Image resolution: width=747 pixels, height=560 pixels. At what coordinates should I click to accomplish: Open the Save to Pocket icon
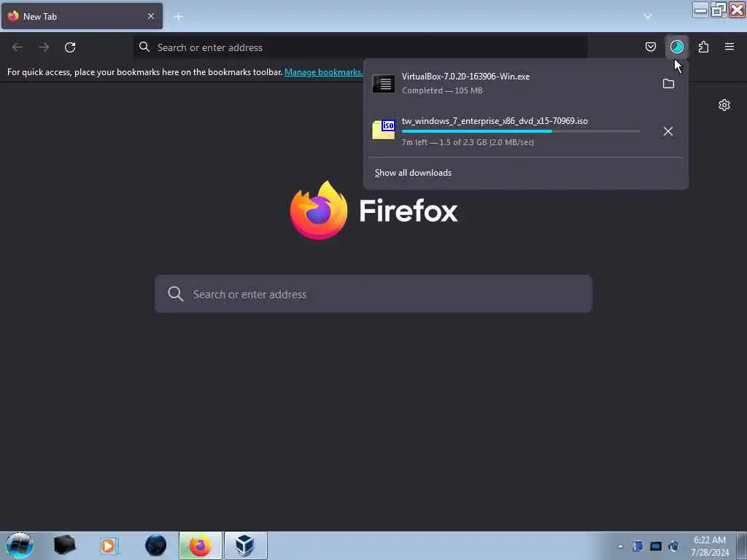[x=650, y=47]
